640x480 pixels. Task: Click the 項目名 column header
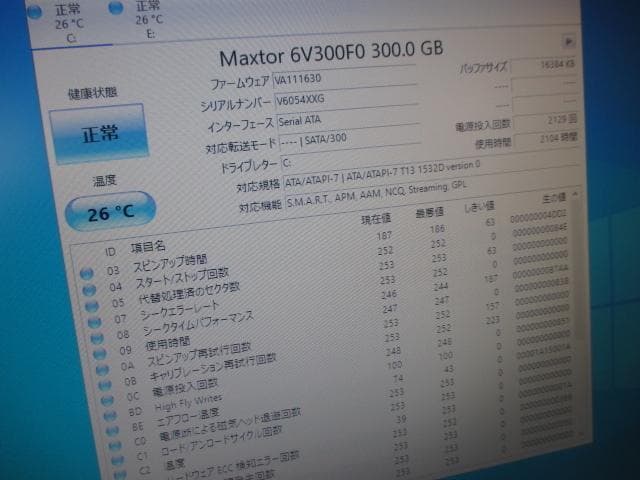(x=148, y=247)
